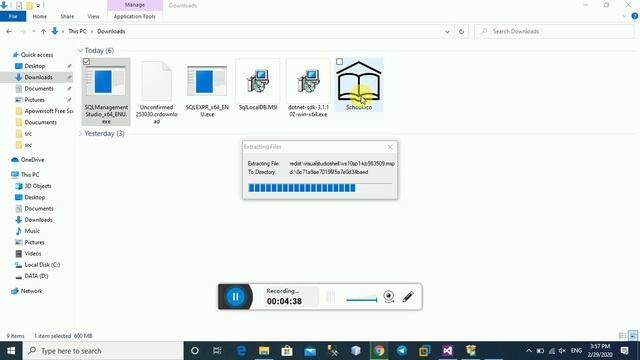Open the View ribbon tab
Viewport: 640px width, 360px height.
click(x=93, y=16)
